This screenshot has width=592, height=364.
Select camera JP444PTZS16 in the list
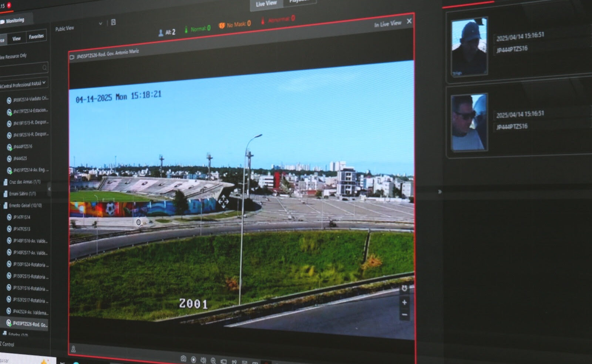point(23,146)
